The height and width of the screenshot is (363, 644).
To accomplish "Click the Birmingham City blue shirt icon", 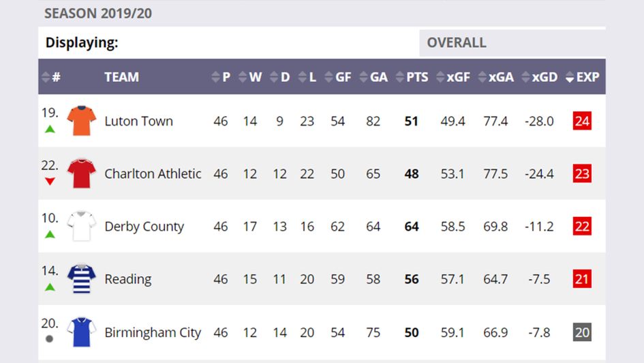I will pyautogui.click(x=82, y=332).
